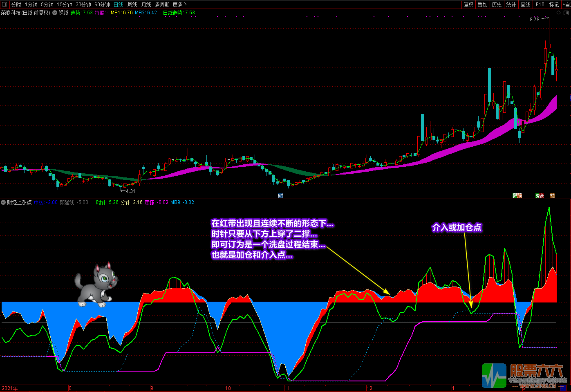571x392 pixels.
Task: Click the diamond marker icon top right
Action: [558, 13]
